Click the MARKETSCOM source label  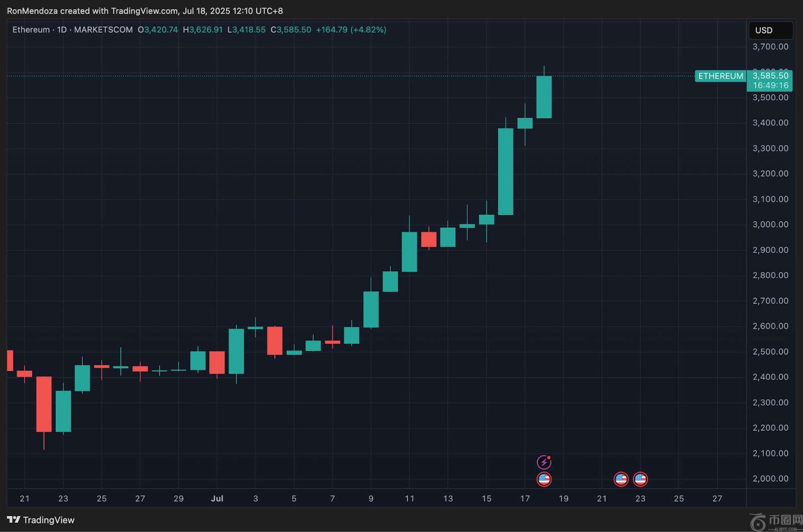click(103, 30)
